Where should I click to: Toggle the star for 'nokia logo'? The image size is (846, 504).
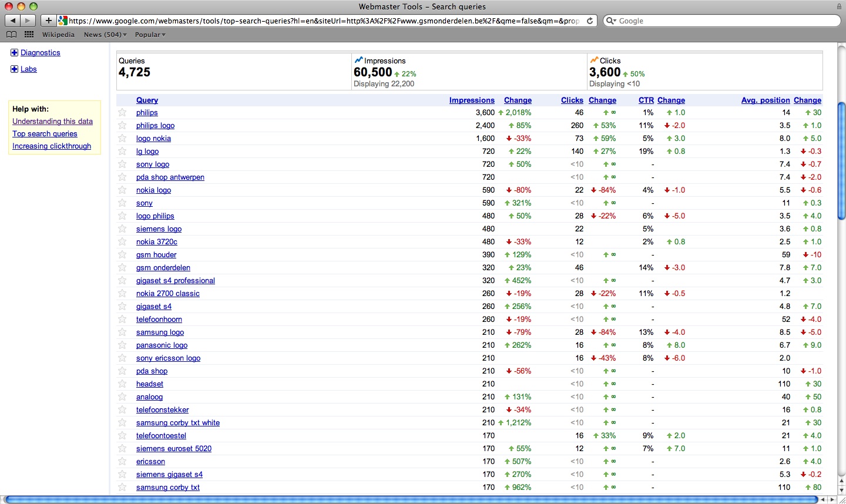122,190
